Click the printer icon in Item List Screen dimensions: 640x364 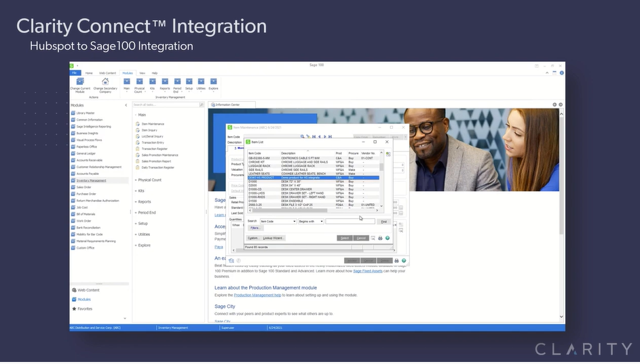380,238
